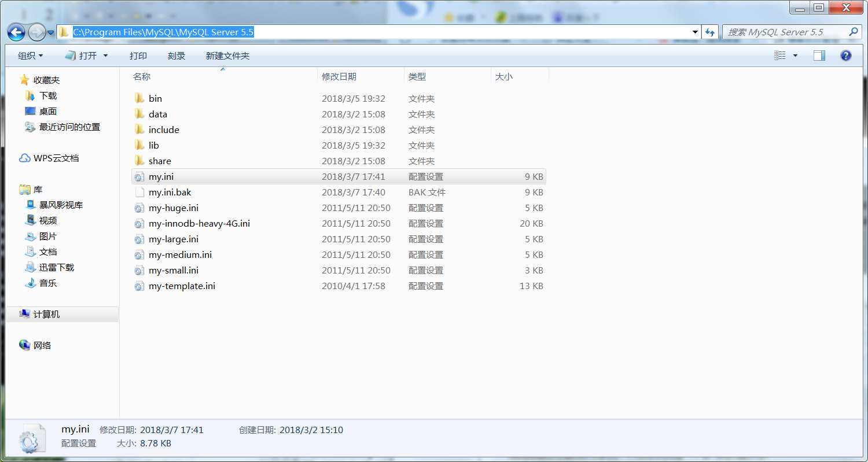Click the BAK 文件 type cell
Viewport: 868px width, 462px height.
pyautogui.click(x=427, y=193)
